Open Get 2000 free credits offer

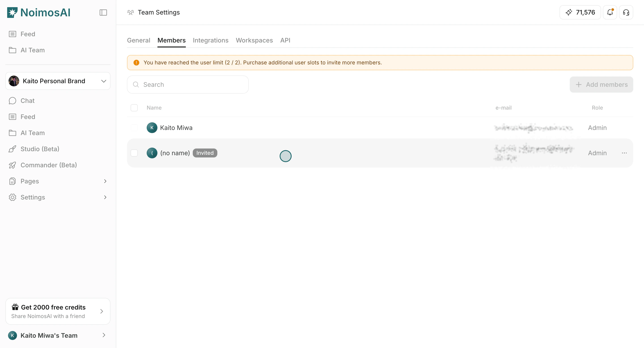[58, 311]
